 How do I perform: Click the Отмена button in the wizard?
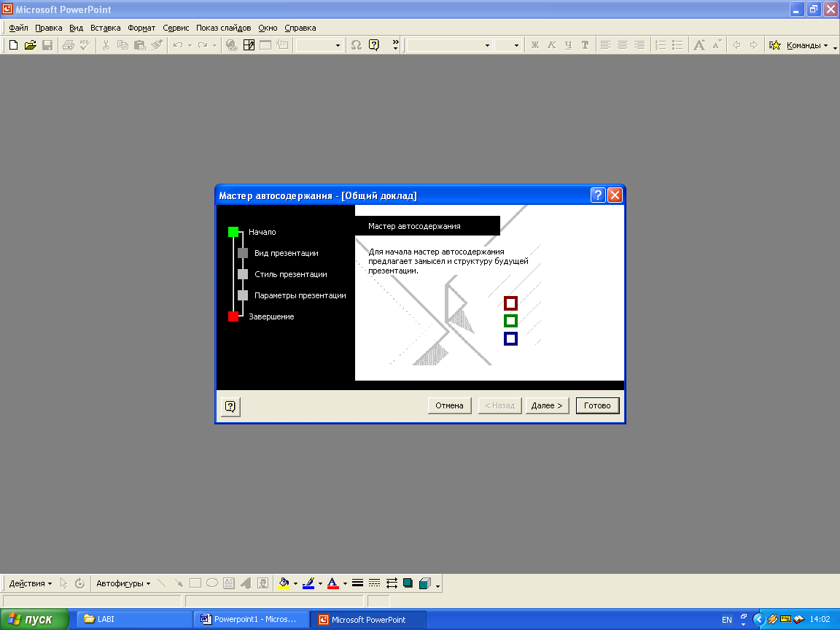(449, 405)
